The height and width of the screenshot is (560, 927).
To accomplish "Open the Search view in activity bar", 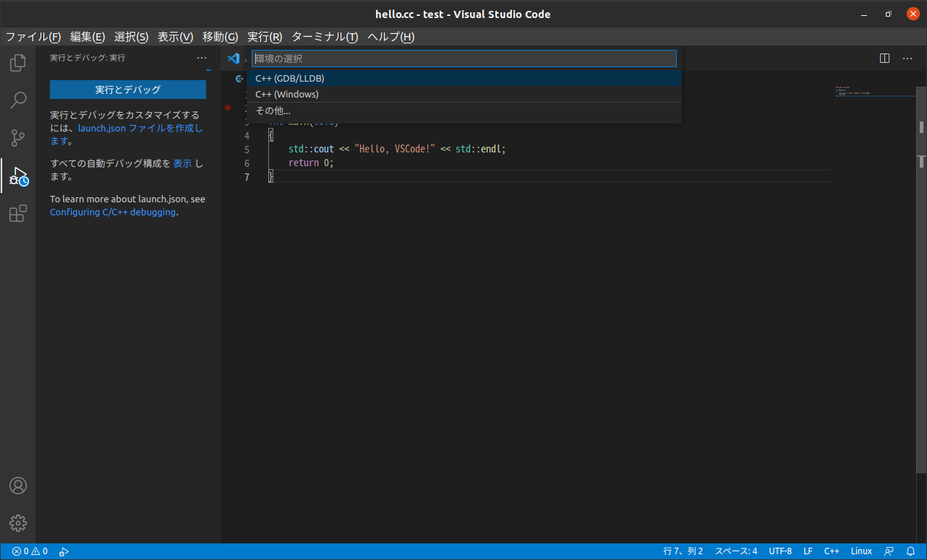I will 18,100.
